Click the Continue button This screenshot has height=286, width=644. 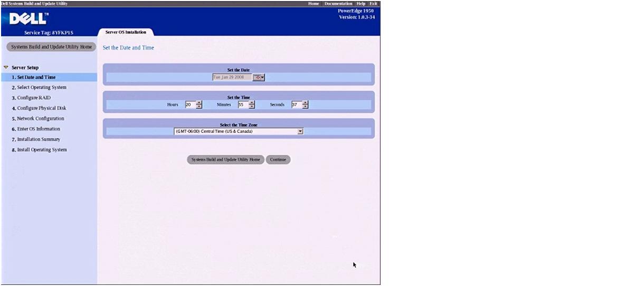(278, 159)
